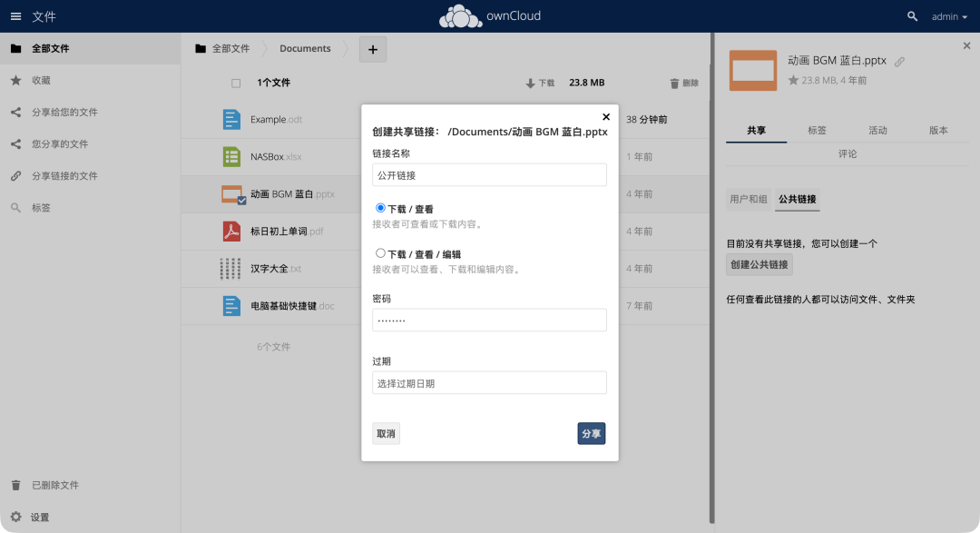The width and height of the screenshot is (980, 533).
Task: Click the 取消 button
Action: click(x=386, y=434)
